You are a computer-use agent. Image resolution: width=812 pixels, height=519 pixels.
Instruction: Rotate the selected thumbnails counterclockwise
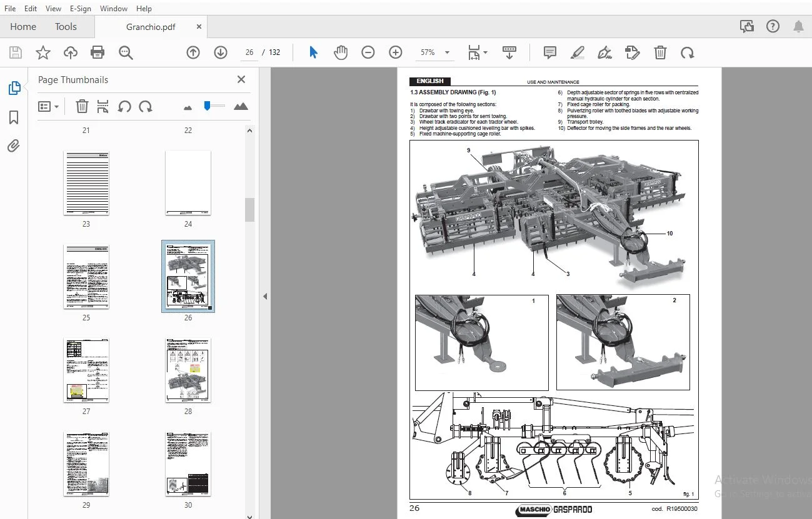(124, 106)
